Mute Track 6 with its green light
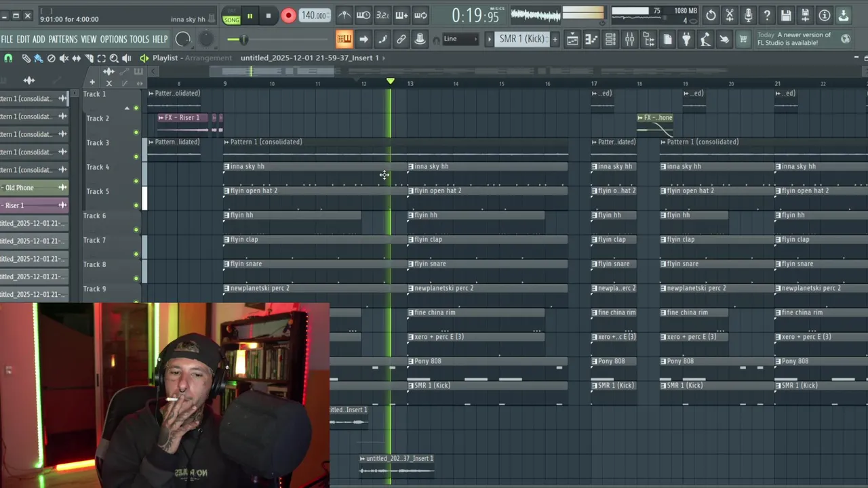 [136, 230]
